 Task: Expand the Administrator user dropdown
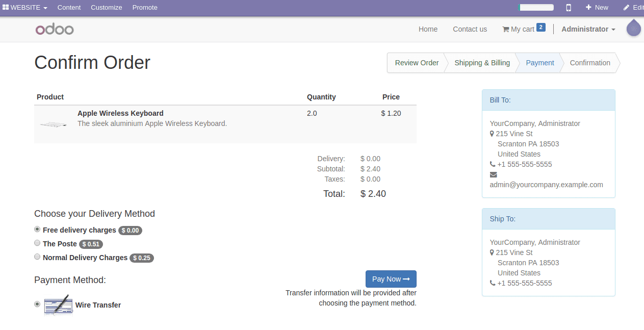tap(588, 29)
